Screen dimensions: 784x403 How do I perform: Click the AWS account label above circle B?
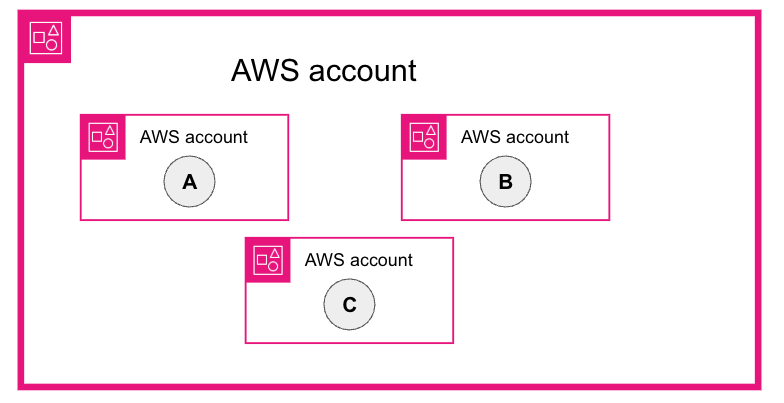click(x=515, y=137)
